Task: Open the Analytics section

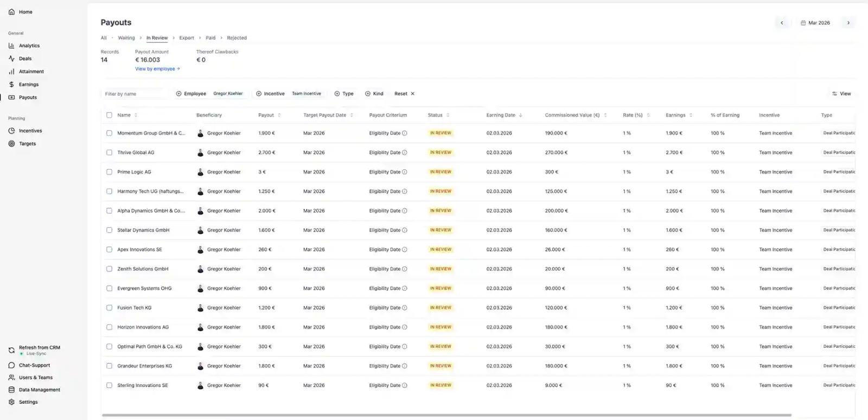Action: [x=24, y=46]
